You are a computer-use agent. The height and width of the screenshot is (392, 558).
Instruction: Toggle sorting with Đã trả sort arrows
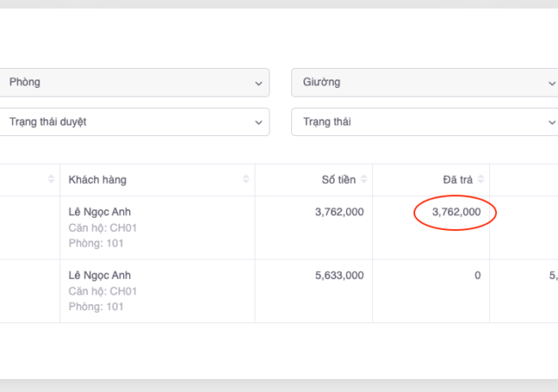click(x=480, y=179)
